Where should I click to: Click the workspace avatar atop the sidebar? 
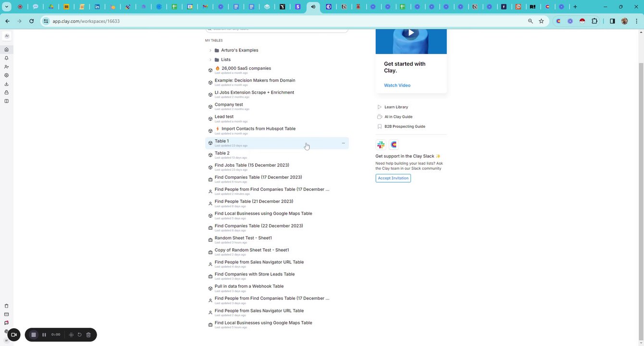point(7,36)
